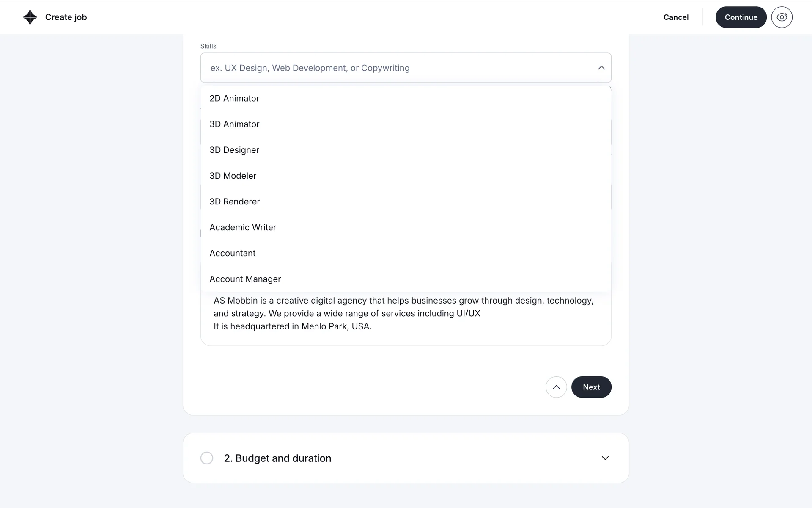Expand the Budget and duration section
Image resolution: width=812 pixels, height=508 pixels.
pyautogui.click(x=605, y=458)
